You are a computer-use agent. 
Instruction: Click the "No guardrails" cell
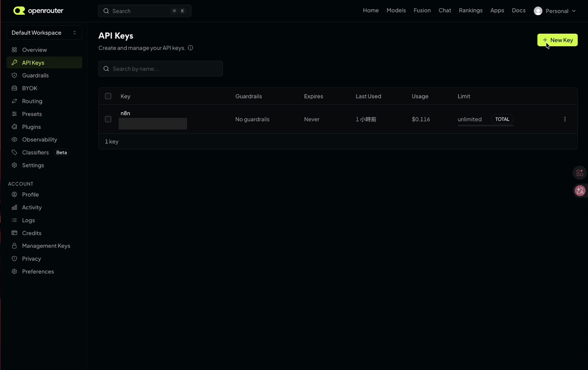point(252,119)
